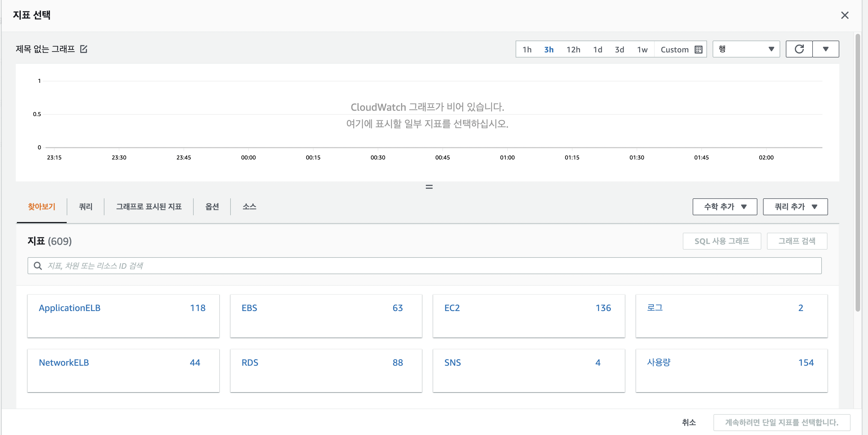Select the 1w time range
Image resolution: width=868 pixels, height=435 pixels.
click(642, 50)
